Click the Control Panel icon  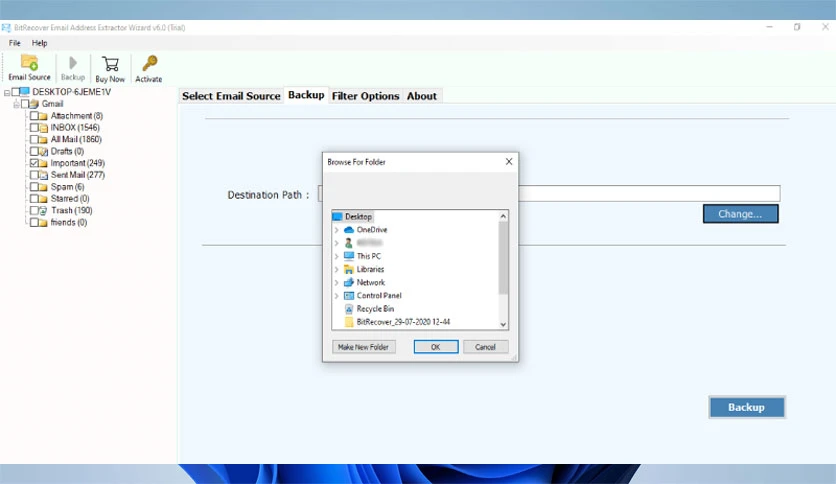coord(349,295)
